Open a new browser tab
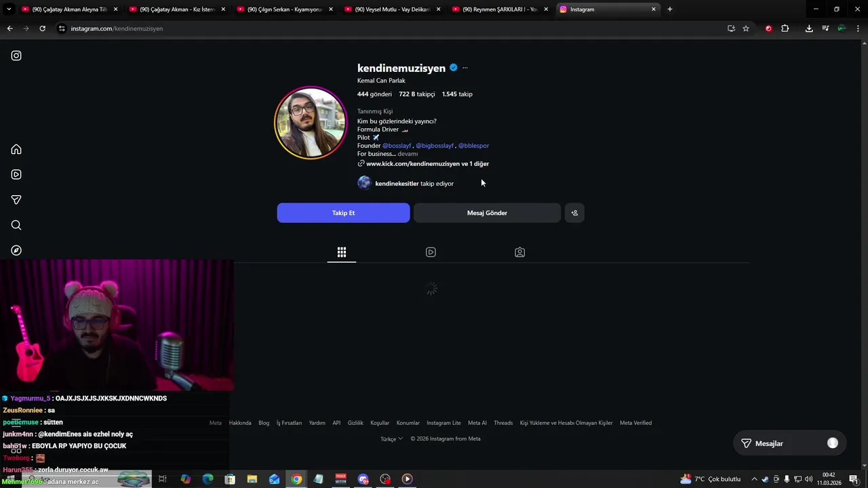Screen dimensions: 868x488 pyautogui.click(x=669, y=9)
